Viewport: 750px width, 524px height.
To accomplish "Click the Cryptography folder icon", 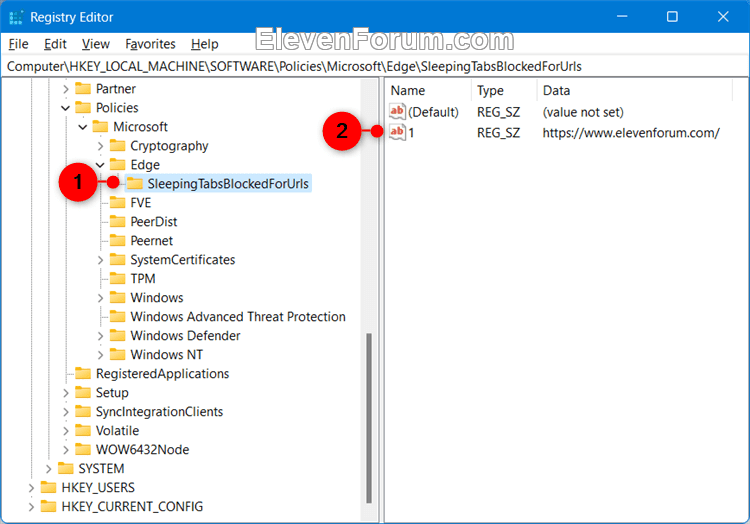I will click(118, 145).
